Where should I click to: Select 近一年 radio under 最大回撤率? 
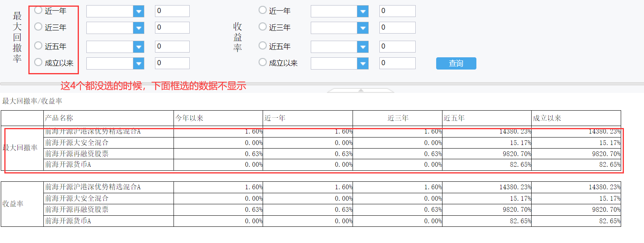pyautogui.click(x=38, y=10)
